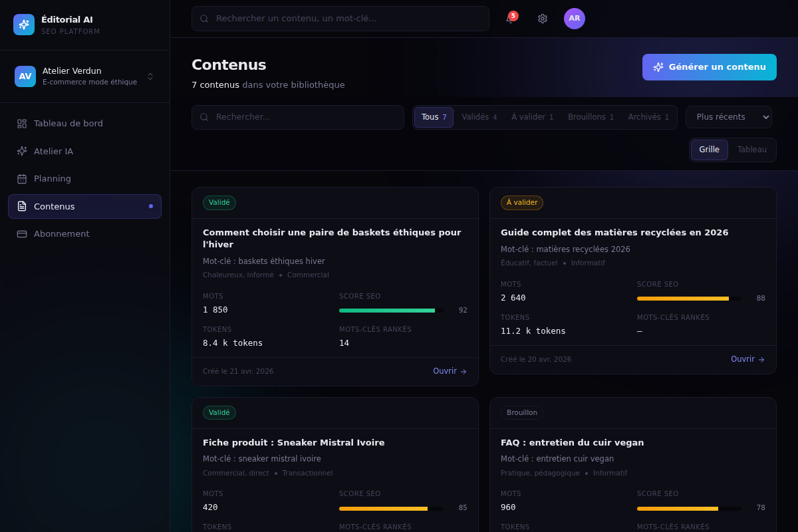The width and height of the screenshot is (798, 532).
Task: Switch to Tableau view
Action: pos(751,150)
